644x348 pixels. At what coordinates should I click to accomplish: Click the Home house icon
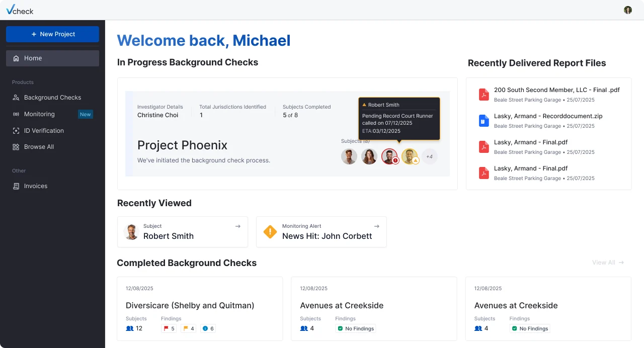(16, 58)
